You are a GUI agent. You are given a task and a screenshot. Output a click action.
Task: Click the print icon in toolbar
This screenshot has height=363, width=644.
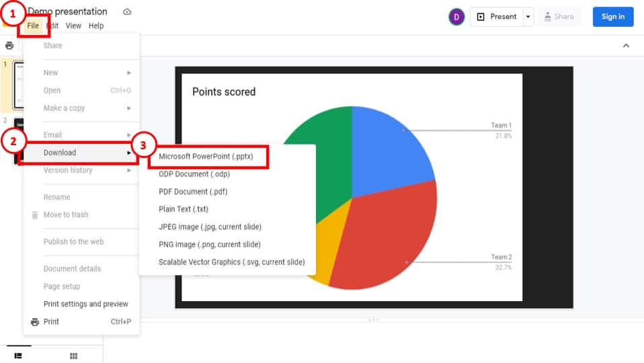[x=9, y=46]
